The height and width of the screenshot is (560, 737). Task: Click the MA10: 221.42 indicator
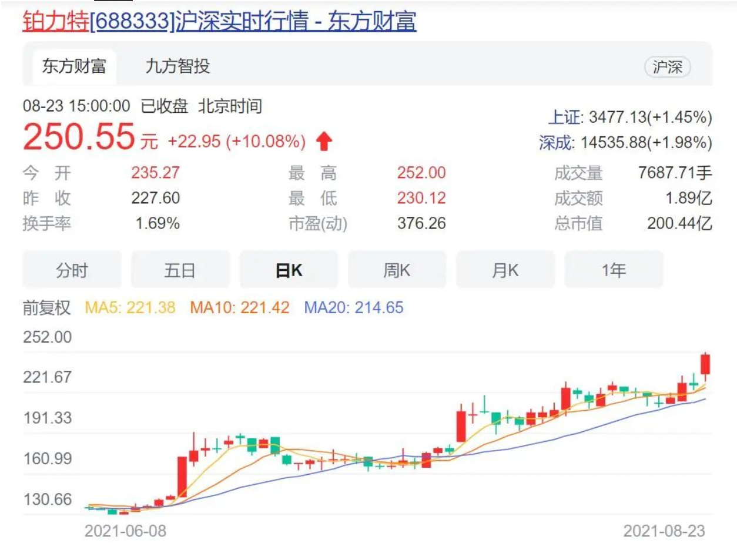(240, 307)
